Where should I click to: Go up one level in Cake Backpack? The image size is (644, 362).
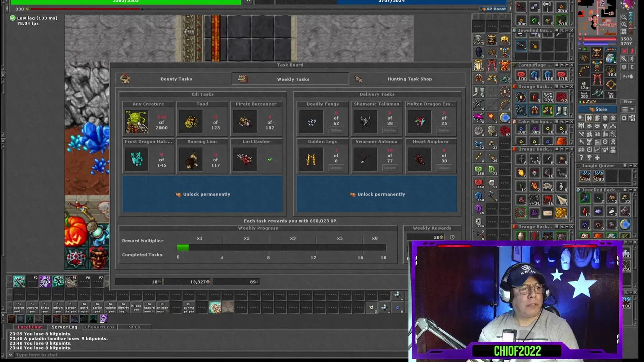tap(562, 121)
